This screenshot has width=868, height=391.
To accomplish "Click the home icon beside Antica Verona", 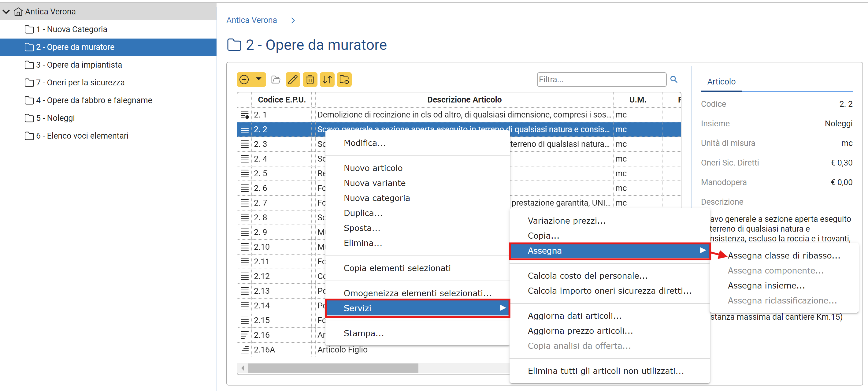I will (18, 12).
